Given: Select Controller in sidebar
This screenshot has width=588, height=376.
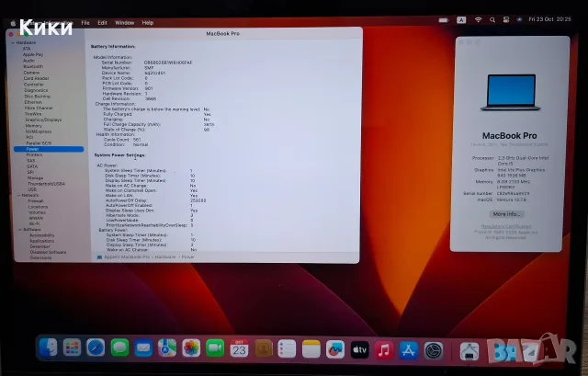Looking at the screenshot, I should [34, 85].
